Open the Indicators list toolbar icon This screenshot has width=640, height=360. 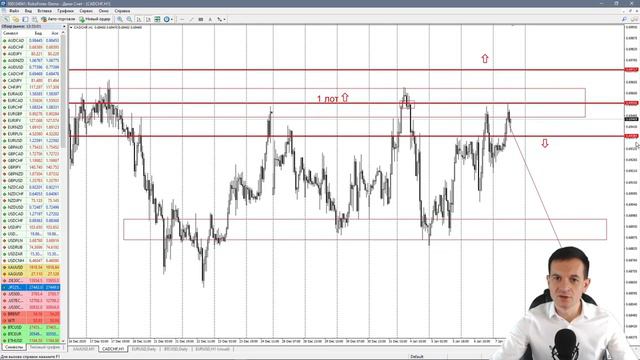tap(158, 19)
